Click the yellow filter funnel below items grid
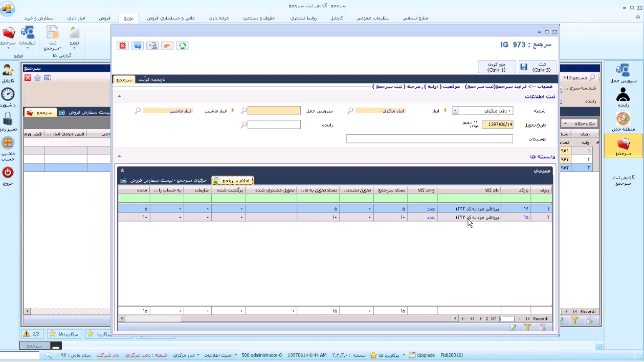644x362 pixels. [527, 328]
